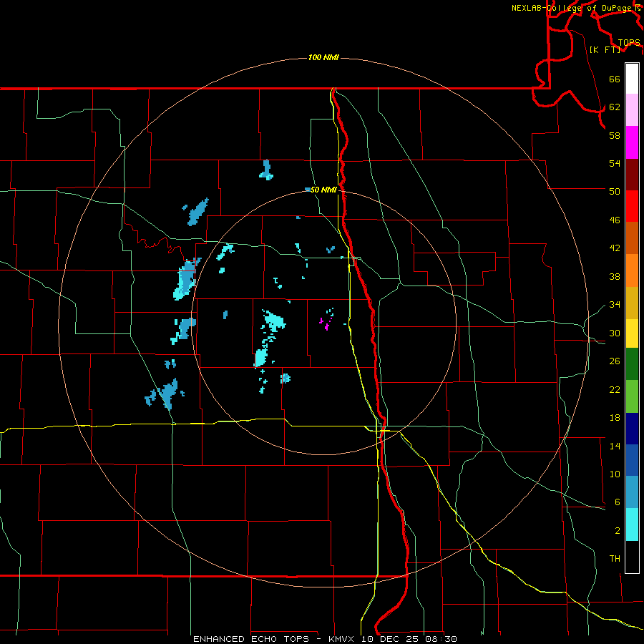This screenshot has height=644, width=644.
Task: Click the medium blue legend swatch
Action: (632, 460)
